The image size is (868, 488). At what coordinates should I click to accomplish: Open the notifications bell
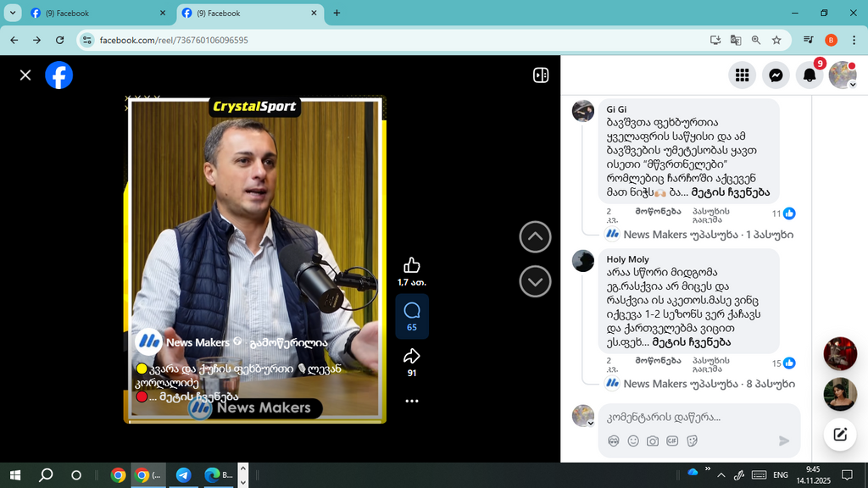(810, 75)
